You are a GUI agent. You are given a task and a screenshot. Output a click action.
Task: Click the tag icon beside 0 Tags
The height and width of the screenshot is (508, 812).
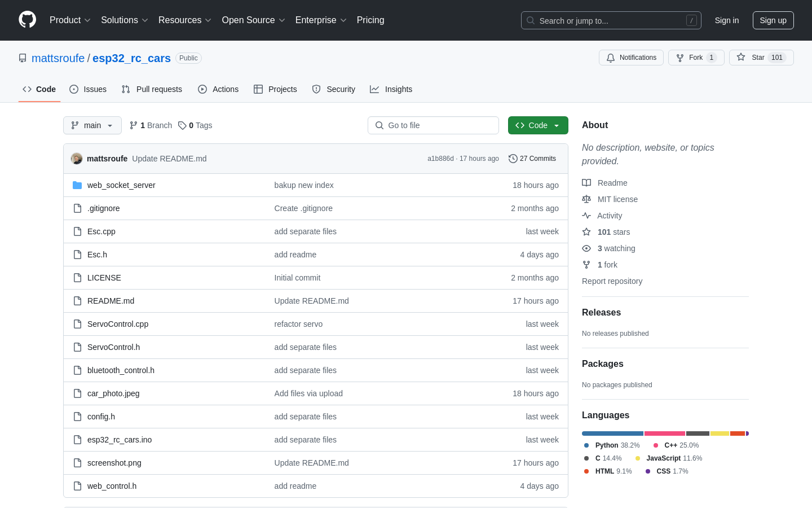tap(182, 125)
